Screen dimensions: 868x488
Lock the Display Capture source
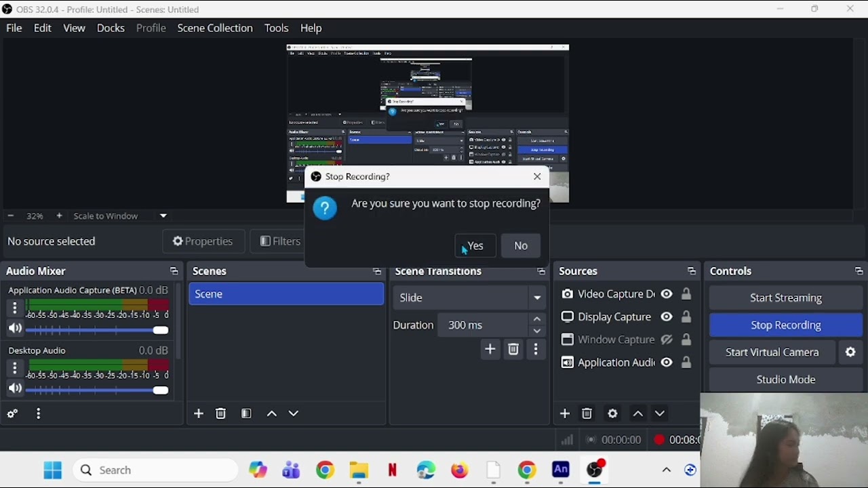[x=686, y=317]
